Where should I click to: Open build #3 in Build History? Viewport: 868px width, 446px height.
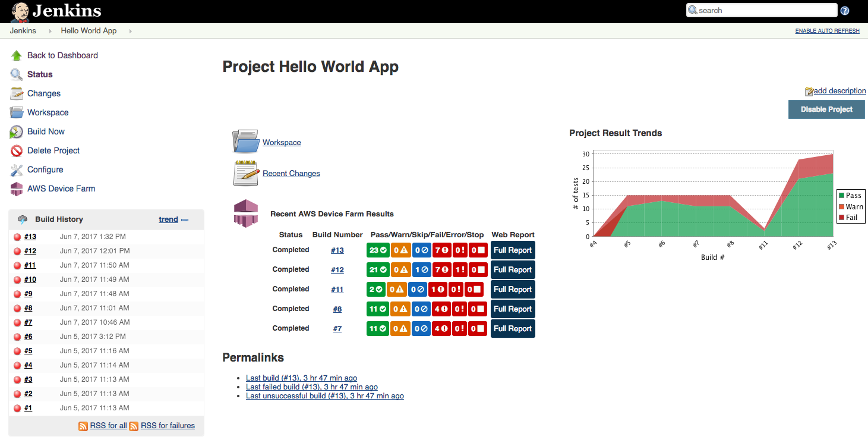(28, 379)
